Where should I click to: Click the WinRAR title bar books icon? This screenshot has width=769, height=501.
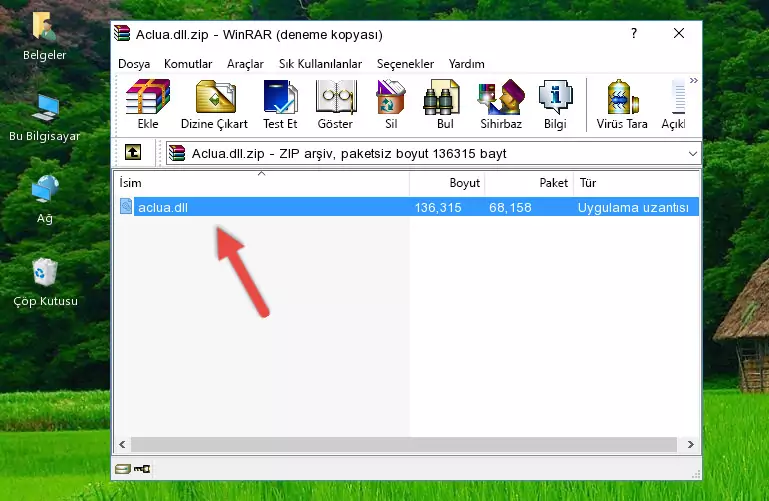[x=122, y=33]
